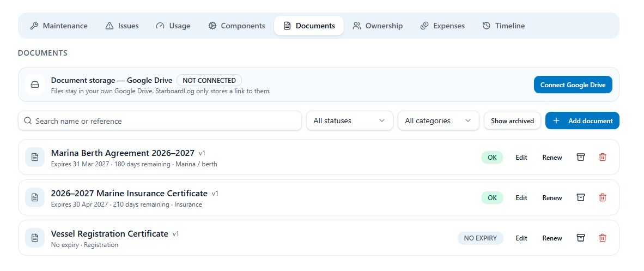Select the Documents tab
Screen dimensions: 644x271
[x=309, y=26]
